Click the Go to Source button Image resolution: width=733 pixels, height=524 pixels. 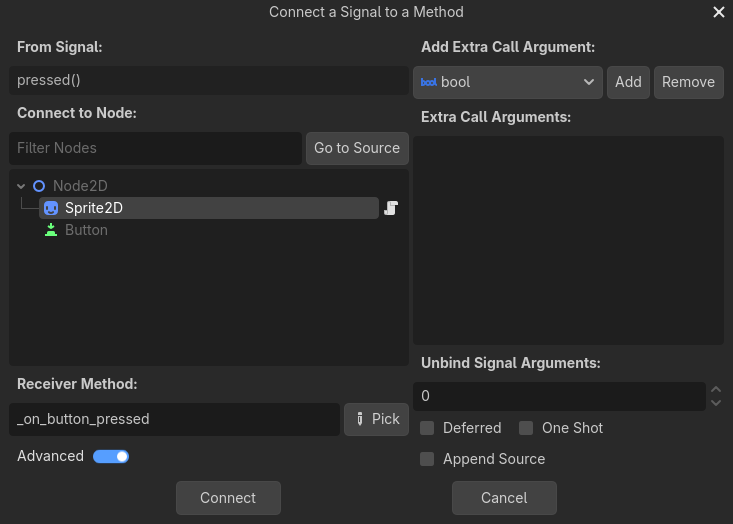coord(357,148)
